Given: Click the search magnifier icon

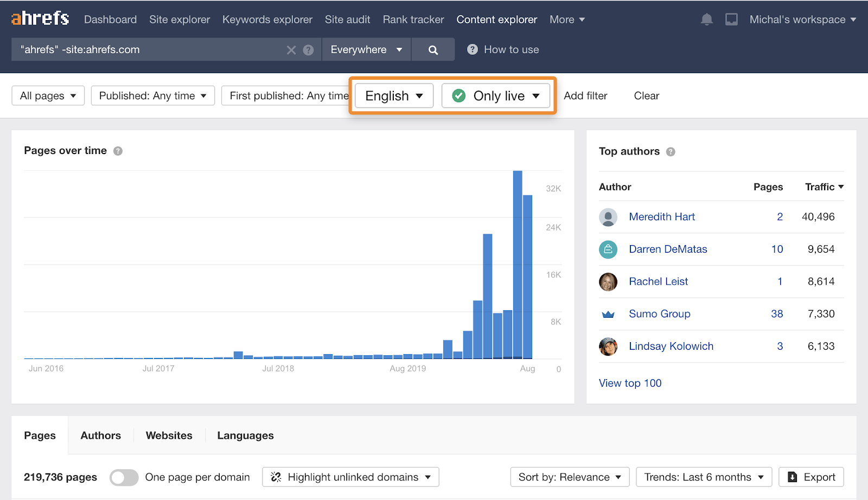Looking at the screenshot, I should (x=432, y=49).
